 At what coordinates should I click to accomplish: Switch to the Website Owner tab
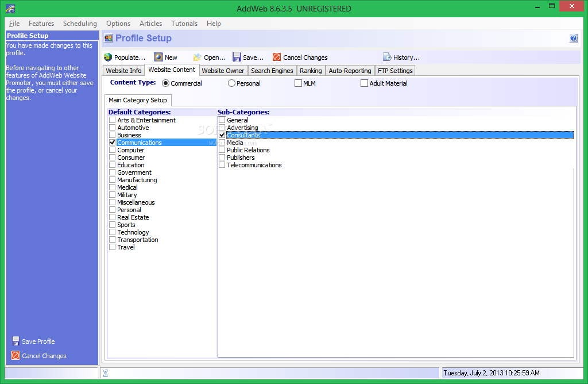(223, 71)
